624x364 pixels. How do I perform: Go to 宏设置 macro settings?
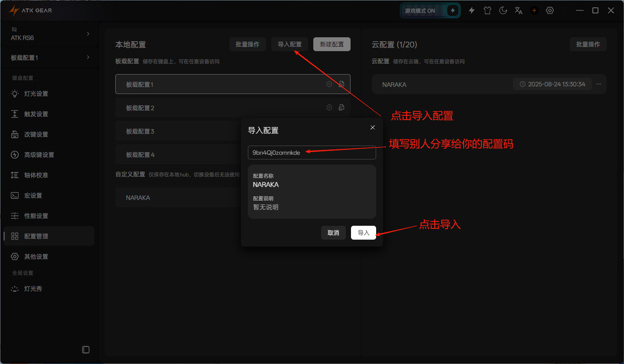tap(33, 195)
